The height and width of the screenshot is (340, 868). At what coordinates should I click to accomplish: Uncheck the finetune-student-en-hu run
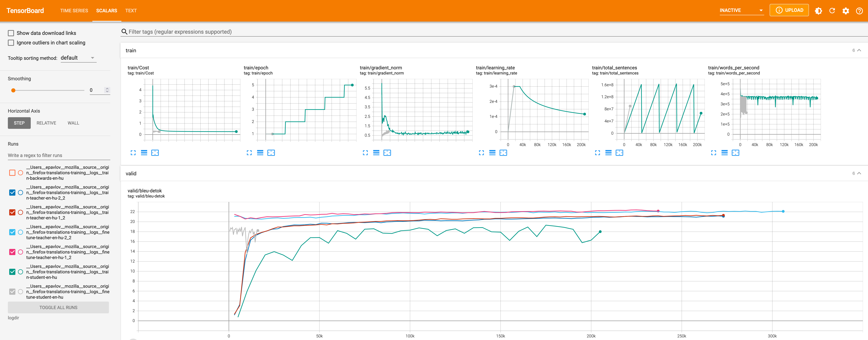coord(12,292)
